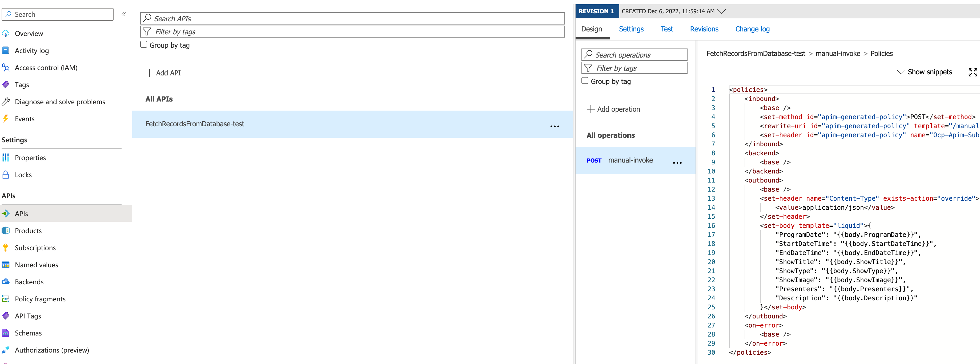Screen dimensions: 980x364
Task: Select the FetchRecordsFromDatabase-test API row
Action: tap(352, 124)
